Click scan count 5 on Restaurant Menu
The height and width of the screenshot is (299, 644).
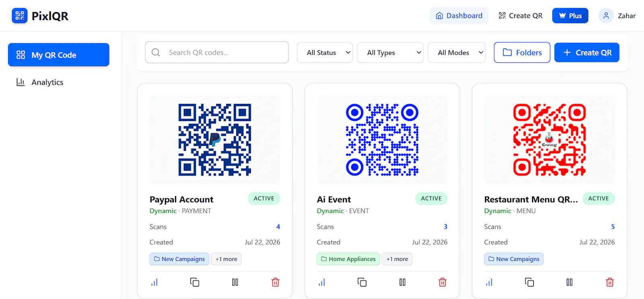613,227
